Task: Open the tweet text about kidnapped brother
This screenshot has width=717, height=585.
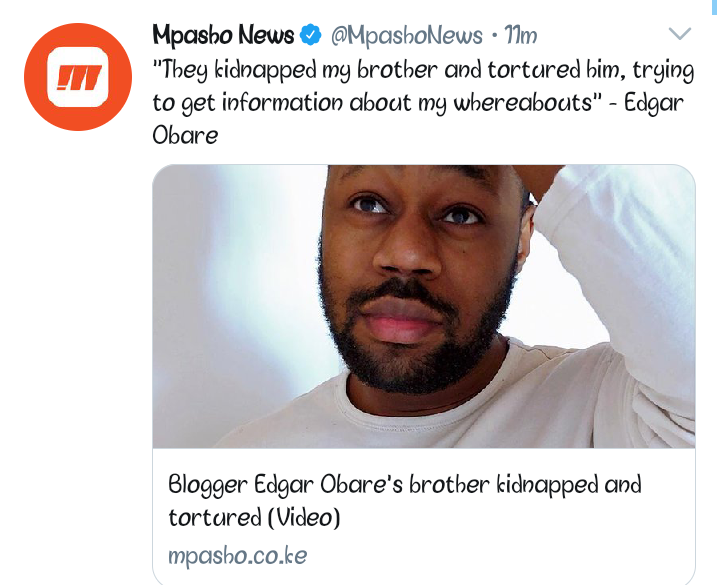Action: point(423,102)
